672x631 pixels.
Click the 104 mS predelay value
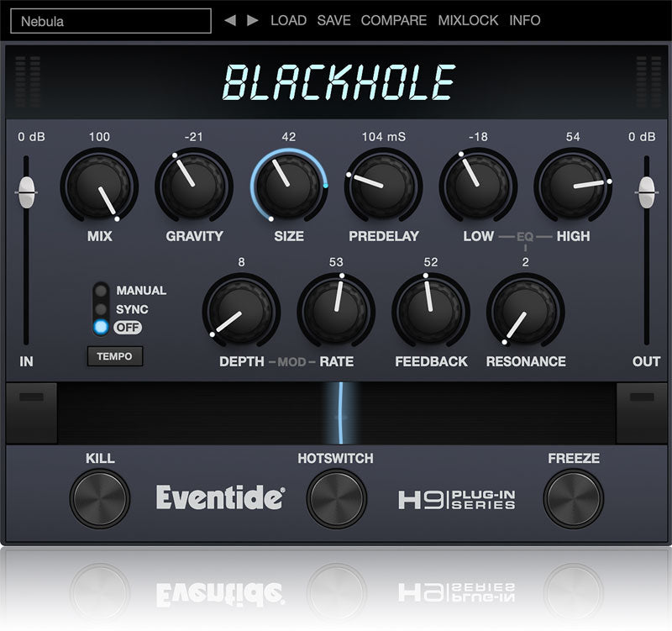(x=384, y=137)
